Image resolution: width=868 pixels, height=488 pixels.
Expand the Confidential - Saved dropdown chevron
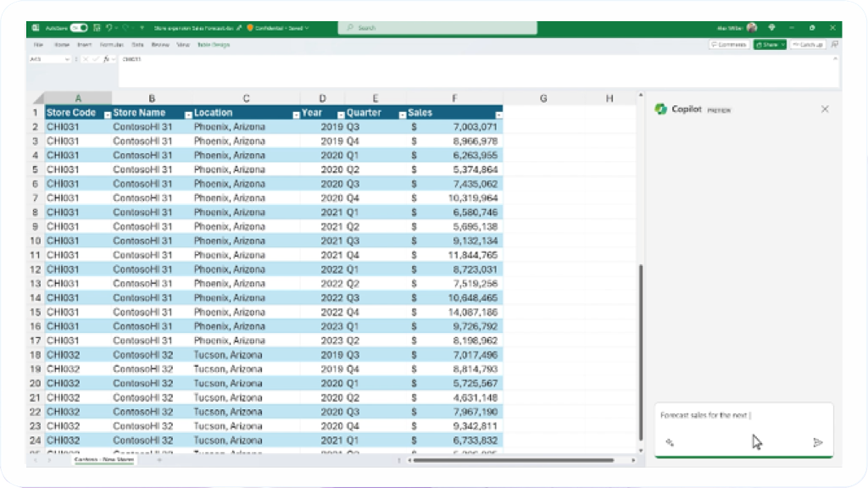click(307, 28)
